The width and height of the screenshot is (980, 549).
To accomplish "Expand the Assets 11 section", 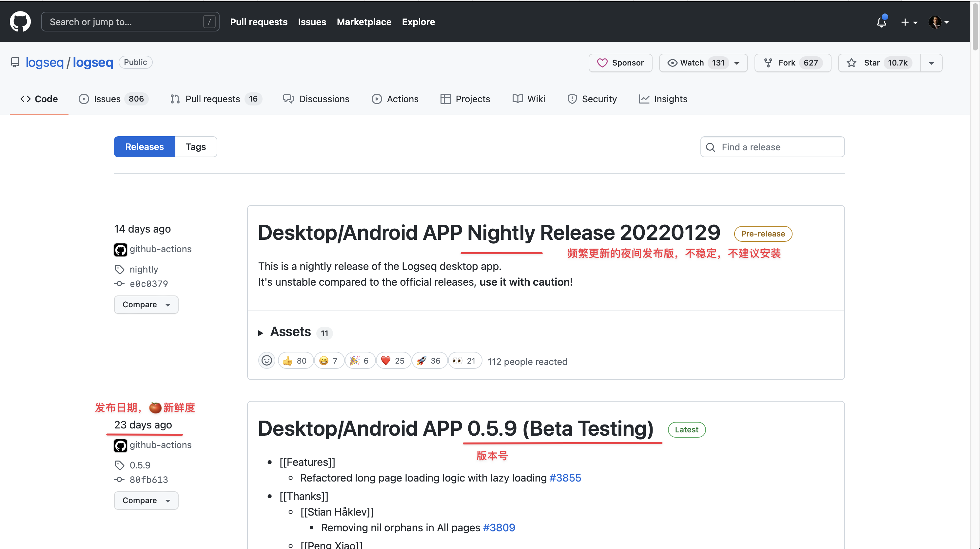I will (x=295, y=332).
